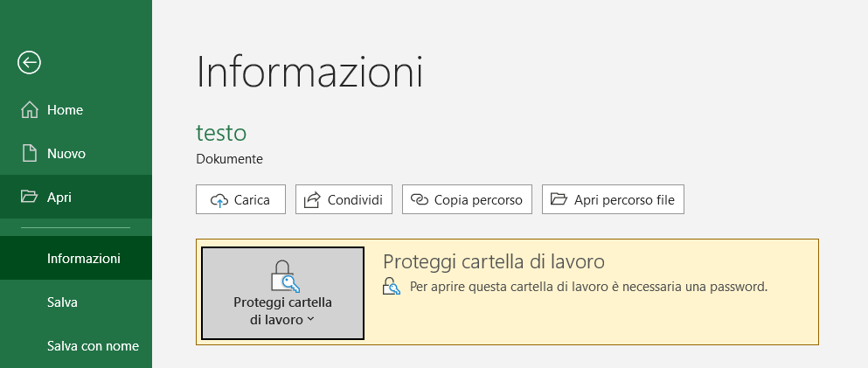
Task: Click the cloud upload icon on Carica
Action: click(x=219, y=200)
